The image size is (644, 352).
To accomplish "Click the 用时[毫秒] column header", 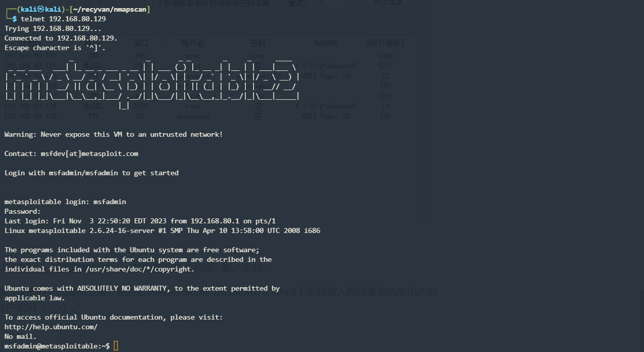I will click(385, 43).
